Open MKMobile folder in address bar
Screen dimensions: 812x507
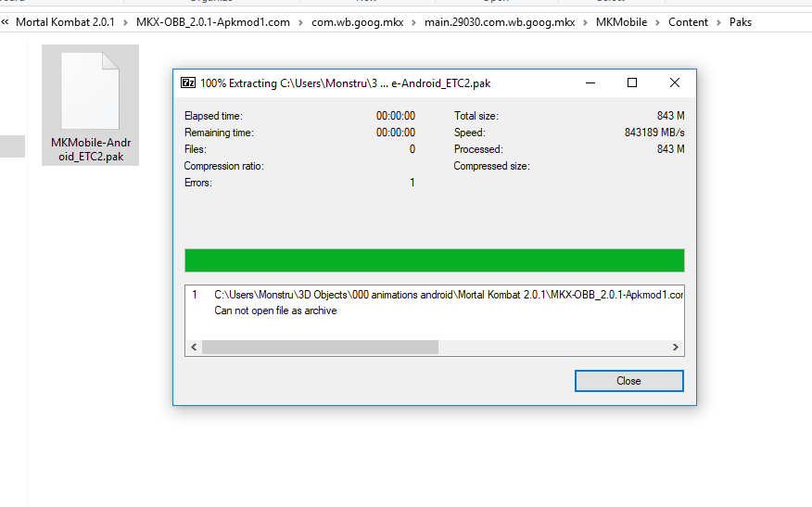(x=621, y=22)
